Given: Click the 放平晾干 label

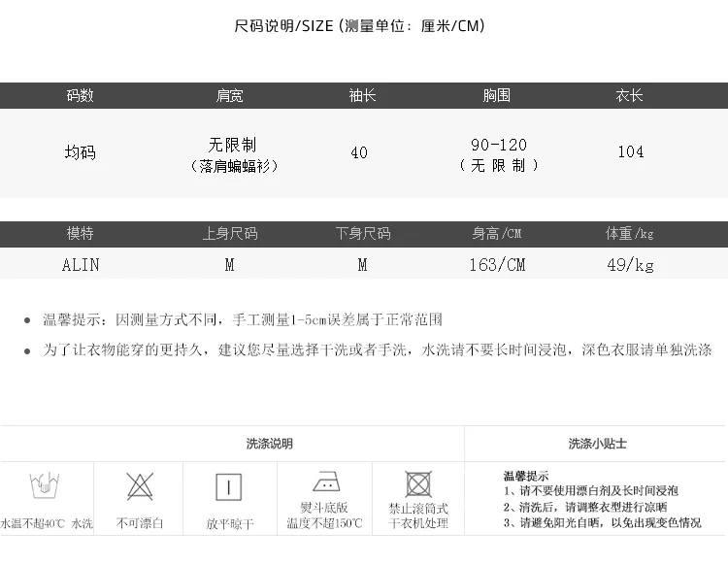Looking at the screenshot, I should pos(230,524).
